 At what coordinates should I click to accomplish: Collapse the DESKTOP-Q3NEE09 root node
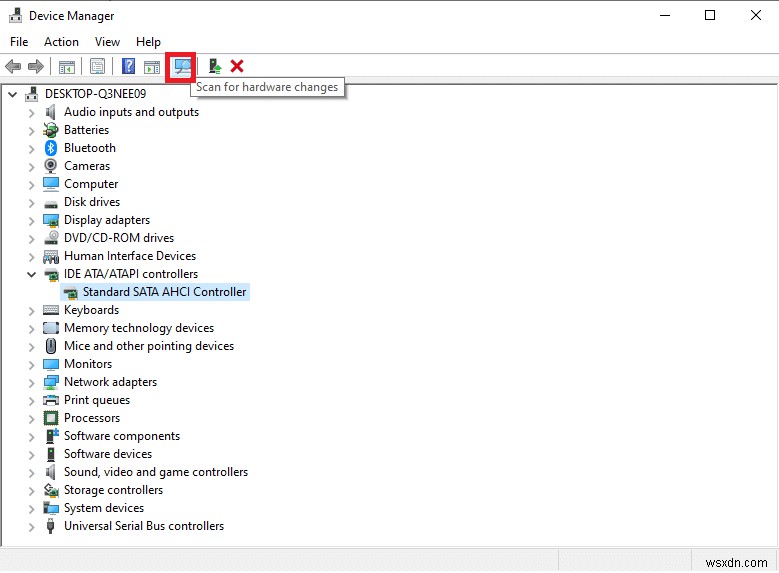pos(12,94)
